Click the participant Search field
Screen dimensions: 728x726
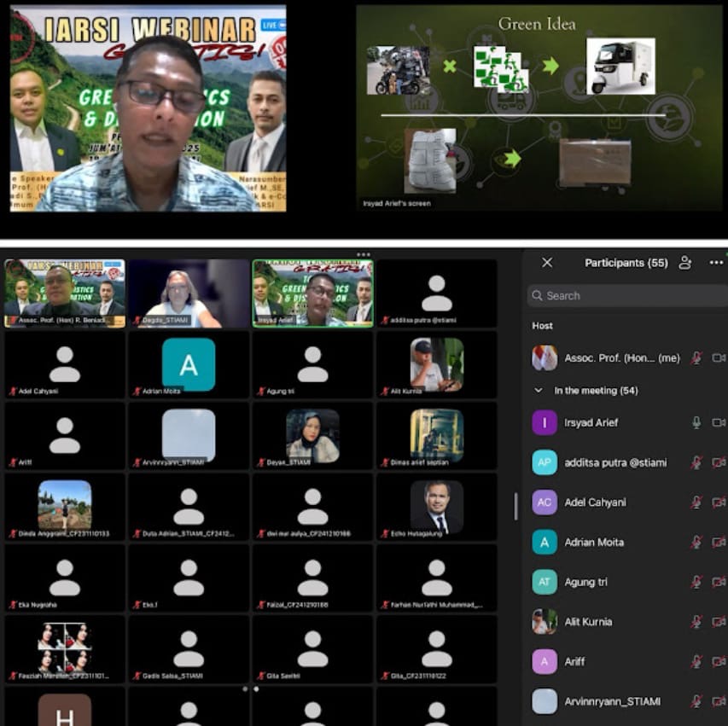click(x=627, y=296)
